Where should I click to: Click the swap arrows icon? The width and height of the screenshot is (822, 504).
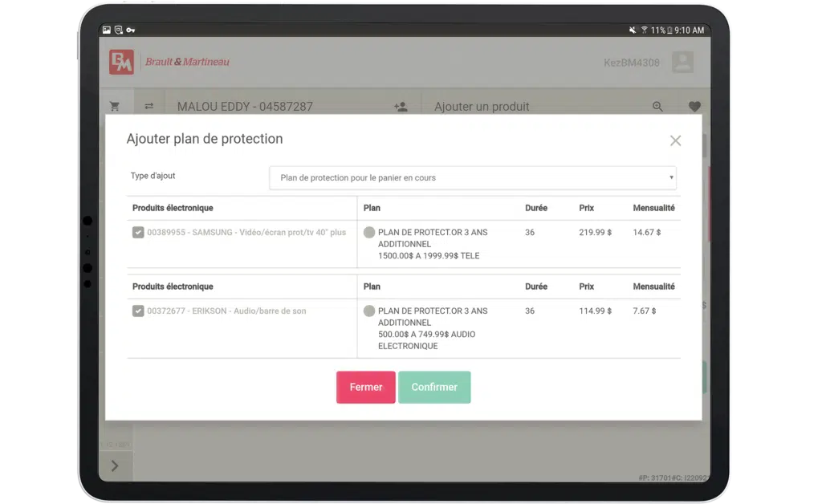coord(149,106)
